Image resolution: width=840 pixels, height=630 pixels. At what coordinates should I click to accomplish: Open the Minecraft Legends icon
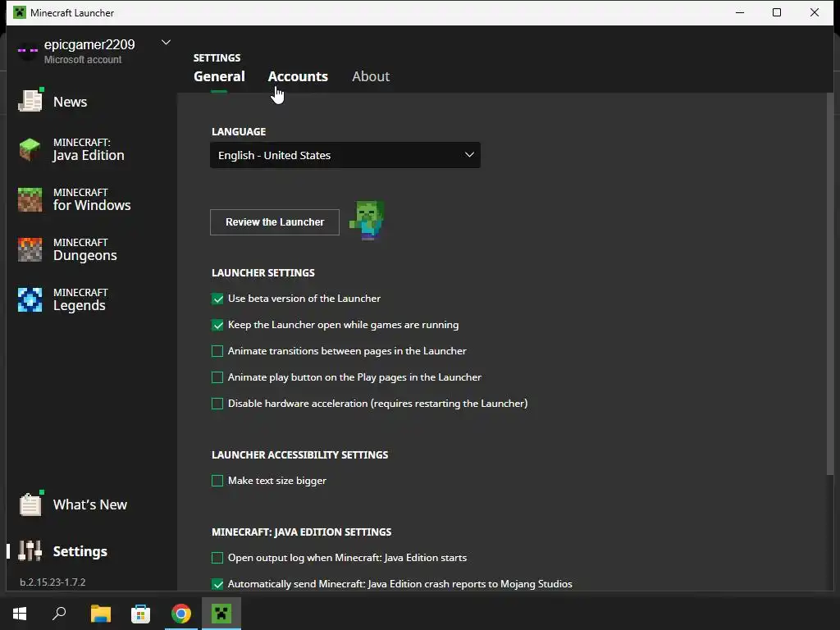click(x=30, y=299)
